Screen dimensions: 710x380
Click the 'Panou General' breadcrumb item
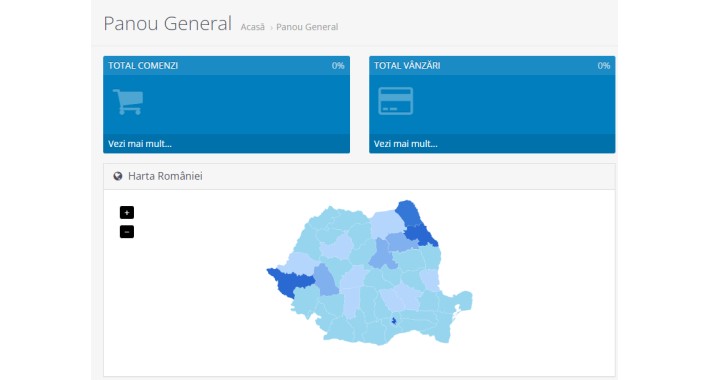point(307,27)
